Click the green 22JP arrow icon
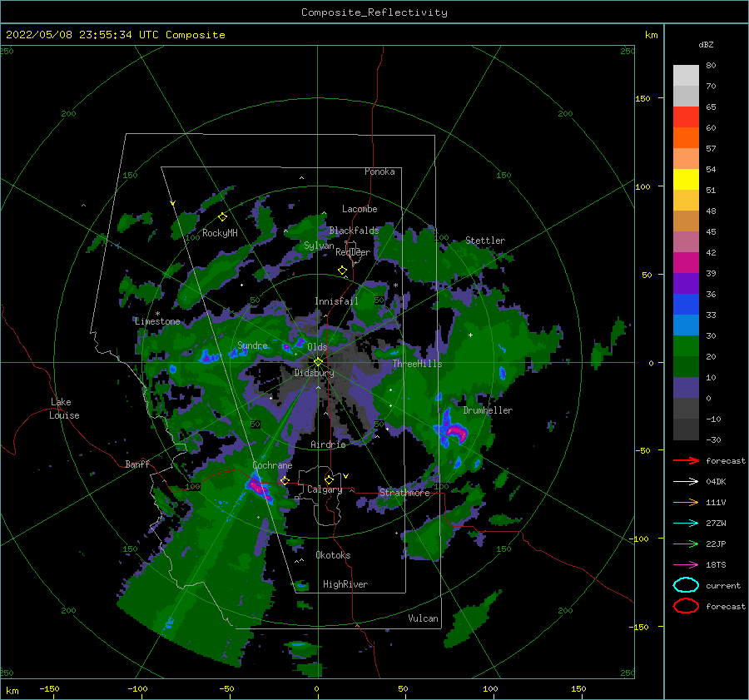Screen dimensions: 749x700 686,544
